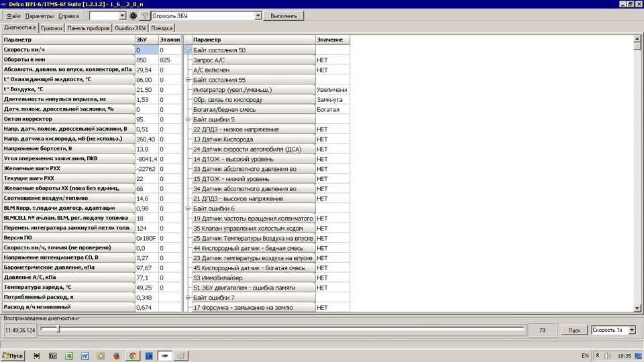This screenshot has height=362, width=644.
Task: Select the Диагностика tab
Action: (x=19, y=27)
